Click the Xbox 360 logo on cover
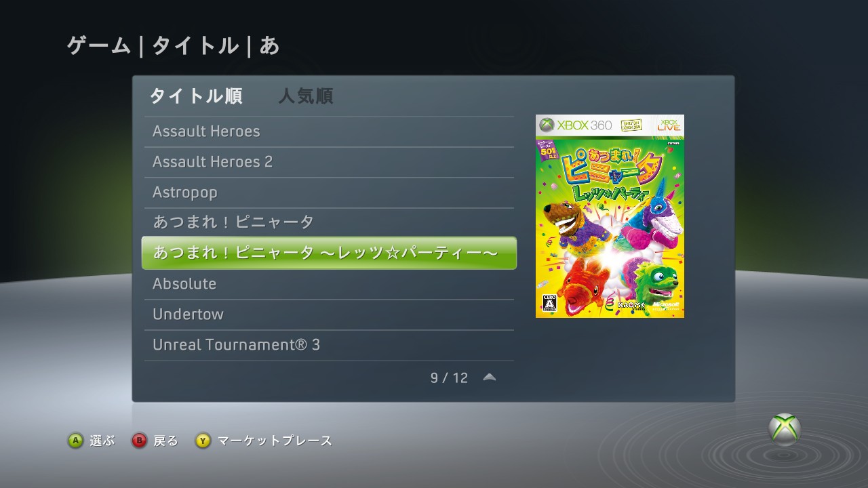This screenshot has width=868, height=488. 576,125
